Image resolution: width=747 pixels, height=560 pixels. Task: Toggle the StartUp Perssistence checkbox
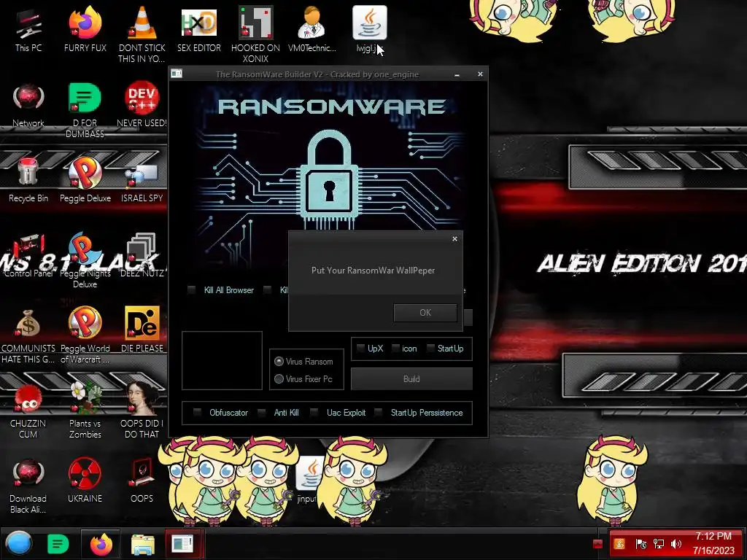[x=379, y=413]
